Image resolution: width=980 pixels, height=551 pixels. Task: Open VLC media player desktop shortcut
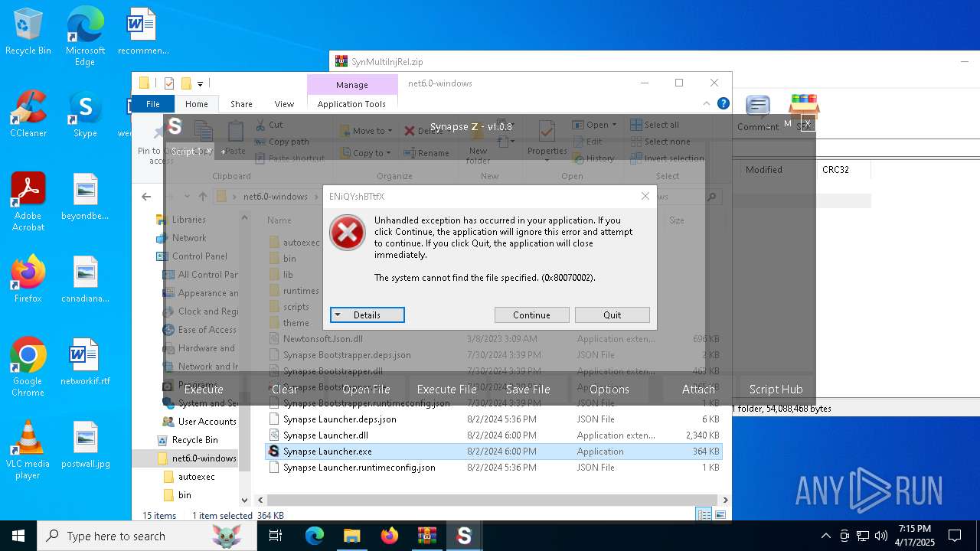(28, 449)
